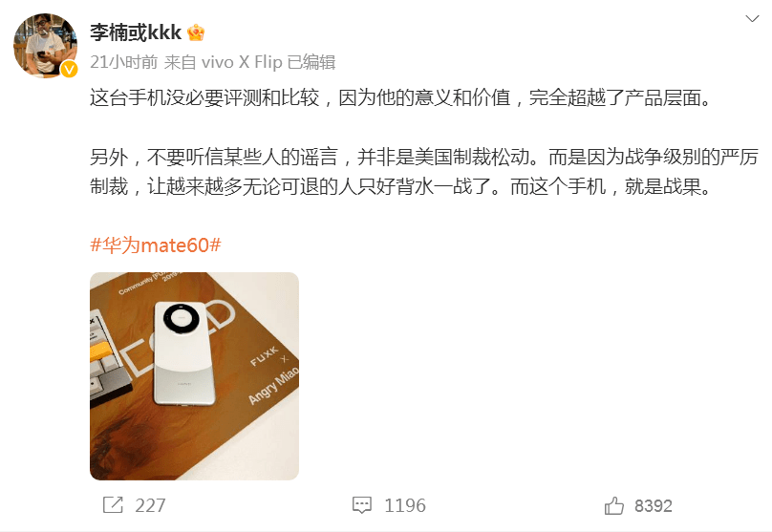Open the comments speech bubble icon
The width and height of the screenshot is (772, 532).
coord(362,505)
